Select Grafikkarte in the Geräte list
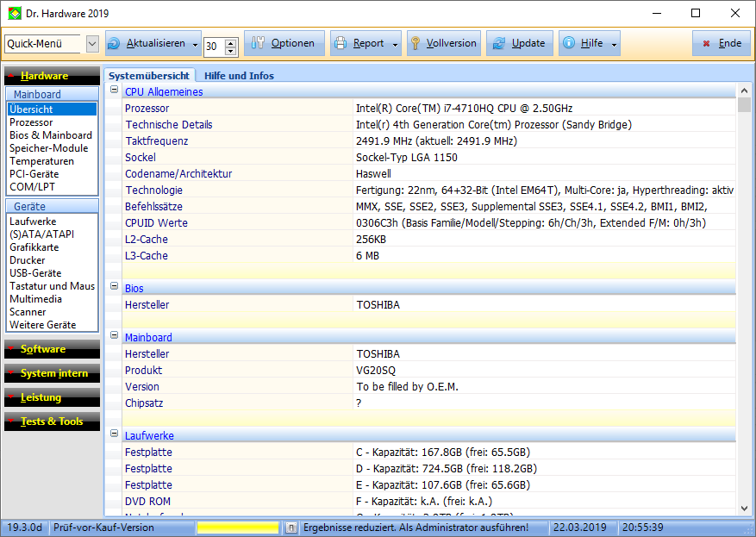Image resolution: width=756 pixels, height=537 pixels. (x=34, y=247)
